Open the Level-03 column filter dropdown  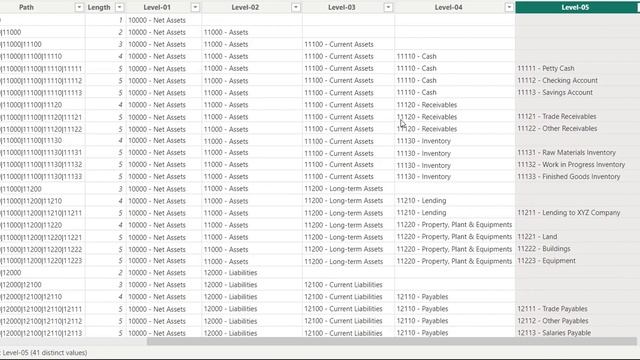point(388,7)
